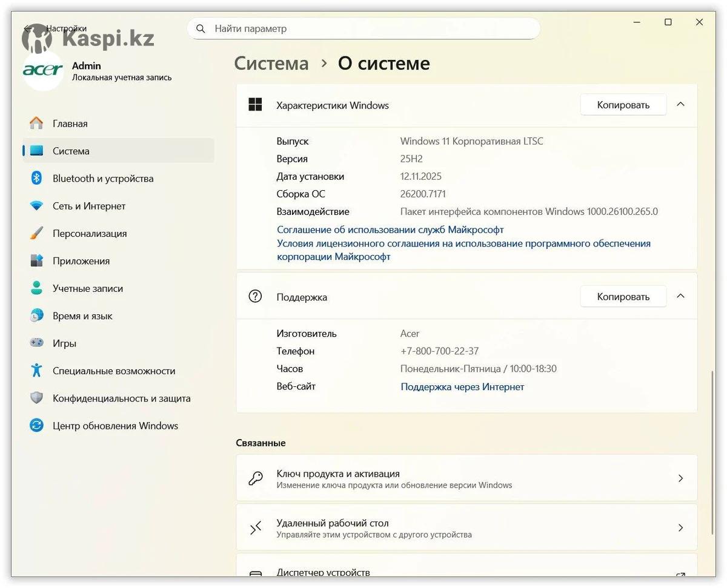Screen dimensions: 727x588
Task: Collapse the Характеристики Windows section
Action: [680, 104]
